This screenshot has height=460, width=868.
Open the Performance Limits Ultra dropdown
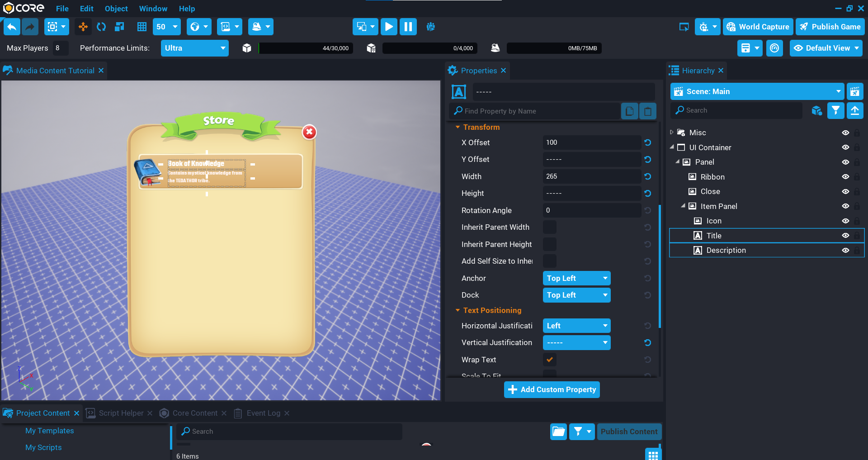tap(194, 48)
